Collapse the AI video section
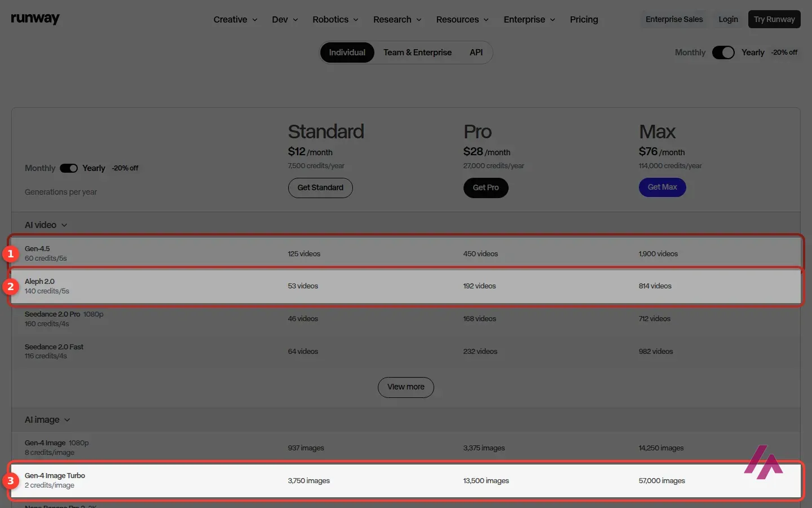812x508 pixels. [x=46, y=225]
